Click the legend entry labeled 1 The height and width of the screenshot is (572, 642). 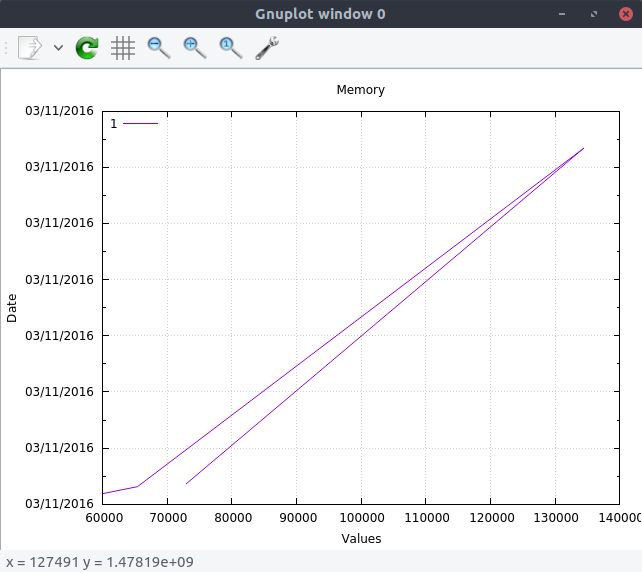pos(134,123)
